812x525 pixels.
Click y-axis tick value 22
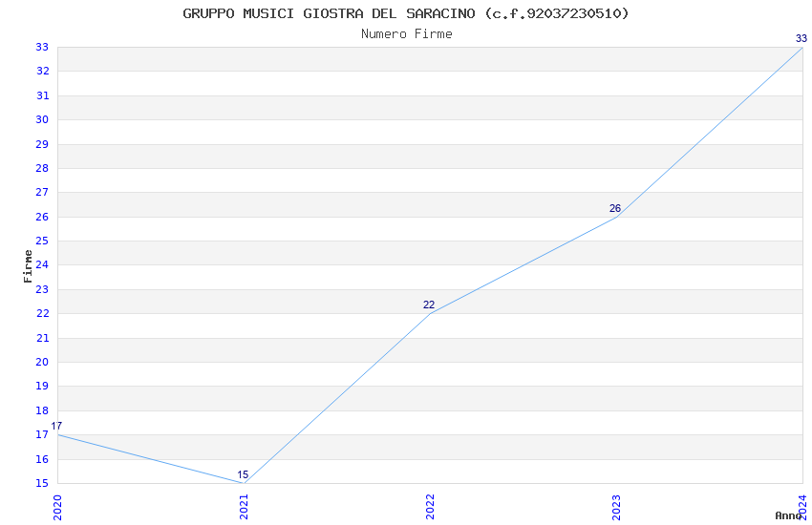coord(42,313)
